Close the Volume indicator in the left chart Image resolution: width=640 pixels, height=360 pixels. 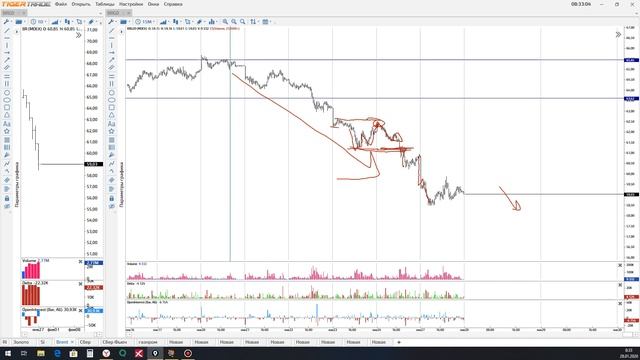80,261
